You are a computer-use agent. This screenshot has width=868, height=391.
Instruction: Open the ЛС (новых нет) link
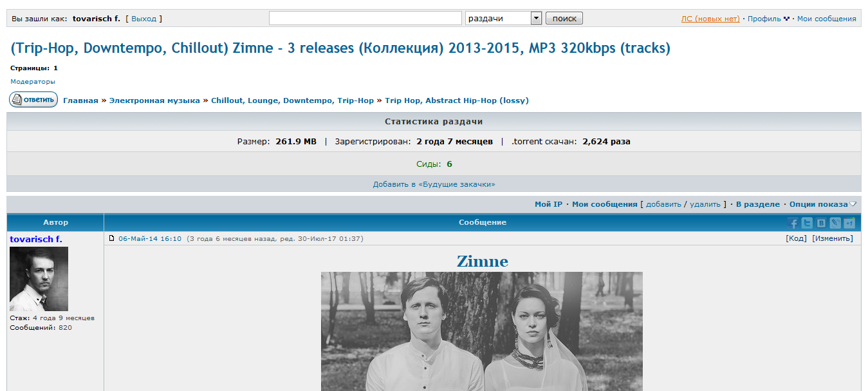click(710, 19)
